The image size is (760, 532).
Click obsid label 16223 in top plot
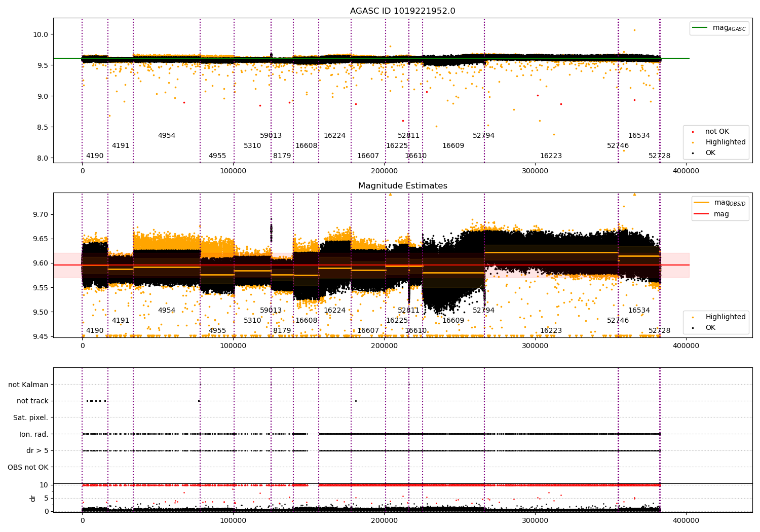tap(551, 156)
